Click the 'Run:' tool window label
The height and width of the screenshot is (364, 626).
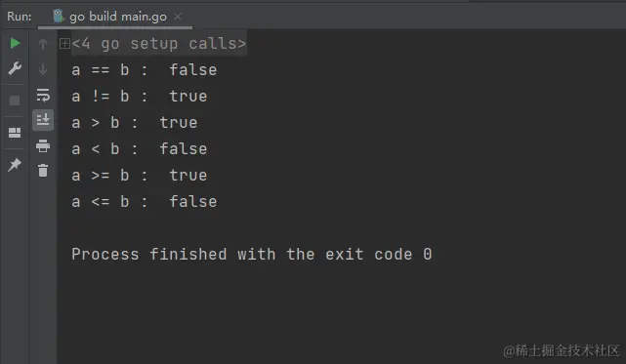[x=20, y=17]
